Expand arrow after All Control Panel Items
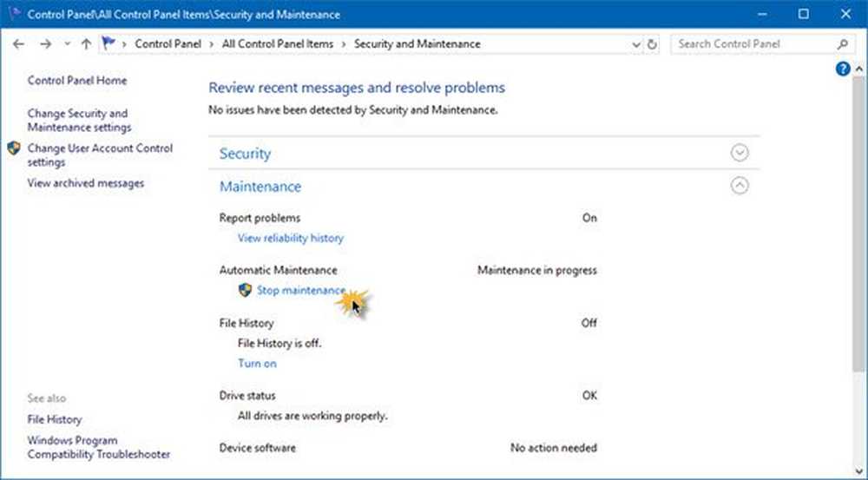The width and height of the screenshot is (868, 480). point(344,44)
